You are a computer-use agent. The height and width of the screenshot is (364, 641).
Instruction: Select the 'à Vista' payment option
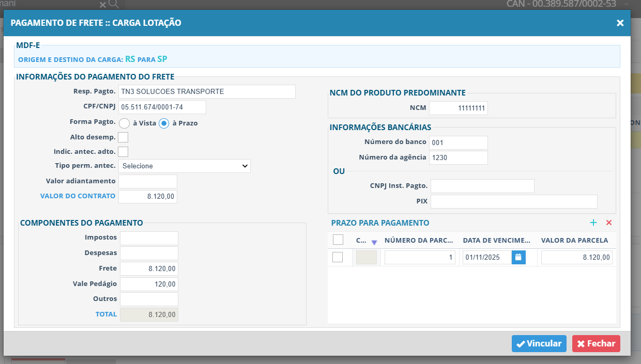pyautogui.click(x=124, y=123)
